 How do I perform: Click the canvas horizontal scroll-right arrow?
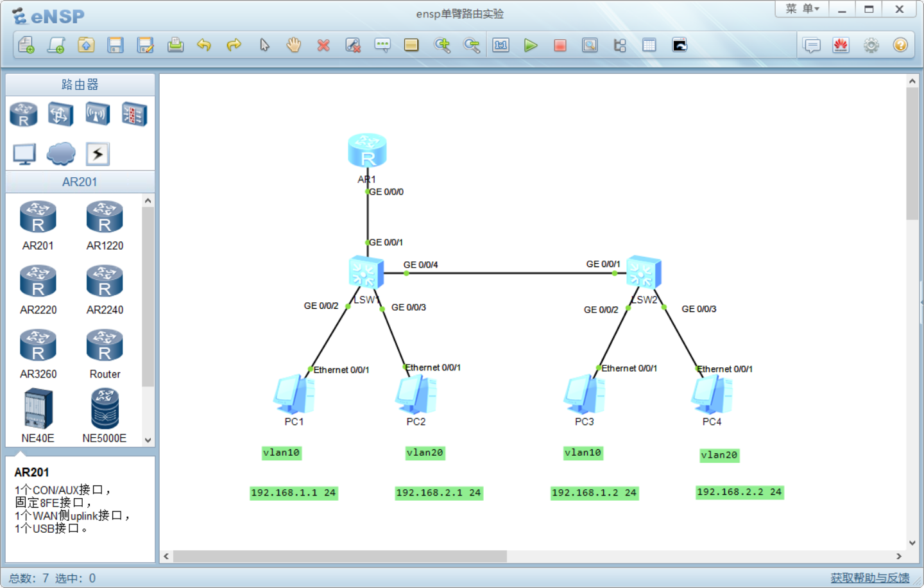pyautogui.click(x=899, y=557)
